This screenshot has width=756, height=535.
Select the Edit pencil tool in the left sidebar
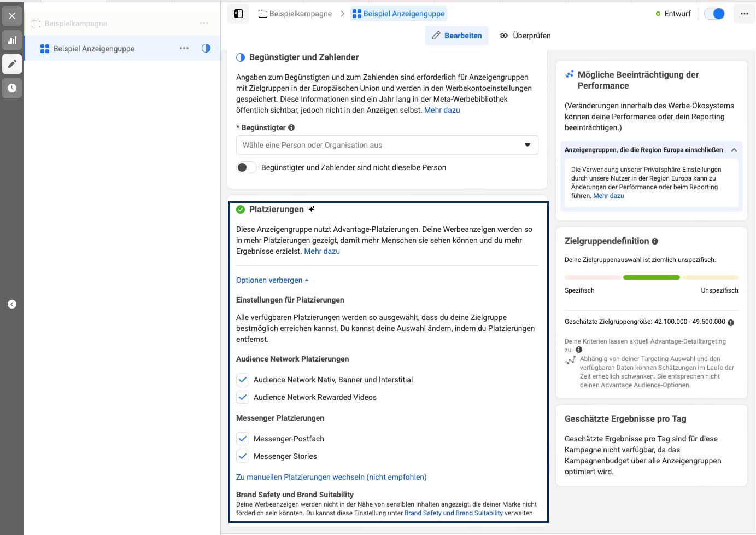12,64
